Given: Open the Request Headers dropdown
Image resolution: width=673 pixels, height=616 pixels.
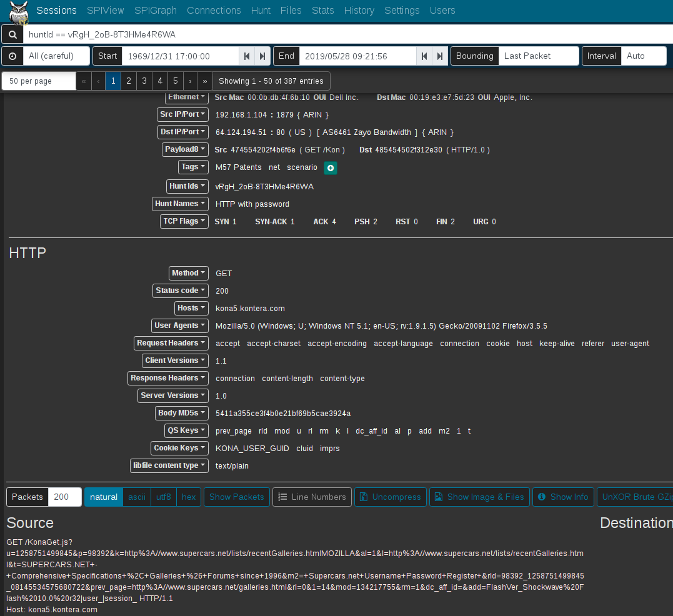Looking at the screenshot, I should tap(171, 343).
